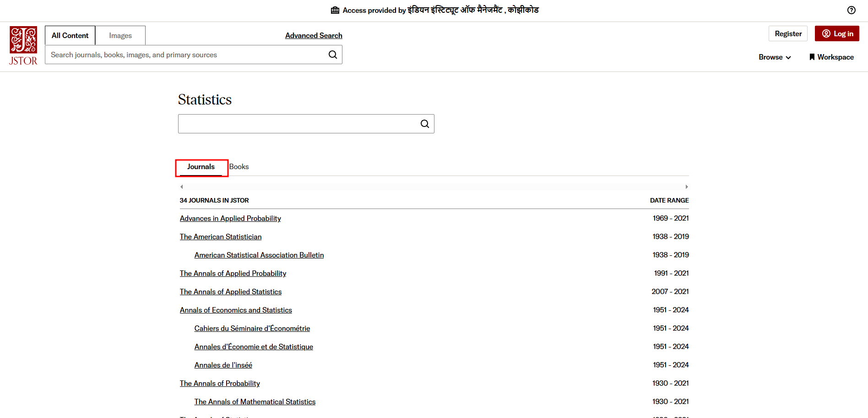The height and width of the screenshot is (418, 868).
Task: Click the institution access building icon
Action: click(x=335, y=10)
